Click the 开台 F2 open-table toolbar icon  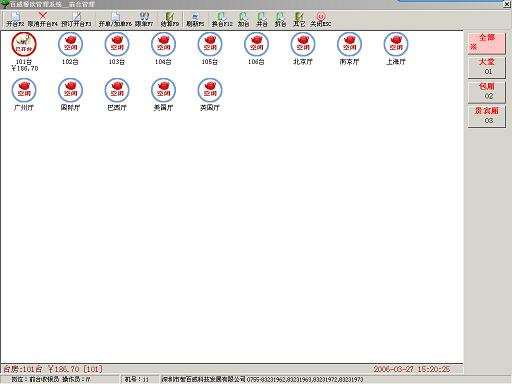pos(15,20)
